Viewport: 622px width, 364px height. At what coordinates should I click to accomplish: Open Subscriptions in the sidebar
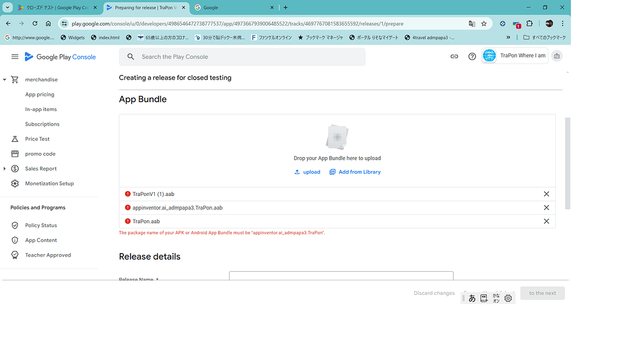(x=42, y=124)
